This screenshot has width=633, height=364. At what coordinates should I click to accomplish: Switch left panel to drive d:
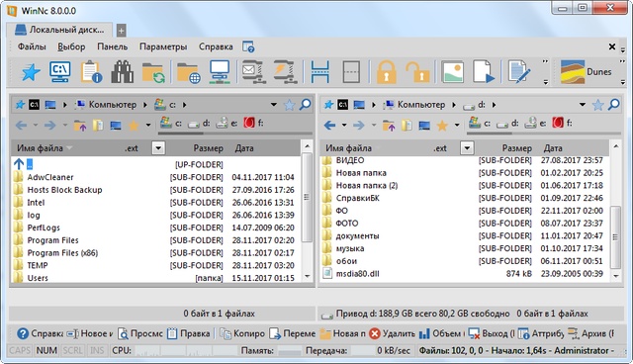click(200, 124)
